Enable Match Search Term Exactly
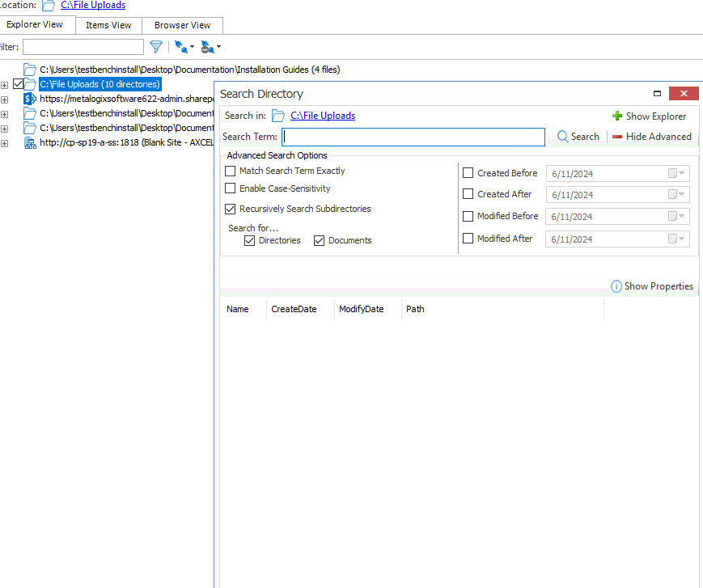The image size is (703, 588). [231, 171]
